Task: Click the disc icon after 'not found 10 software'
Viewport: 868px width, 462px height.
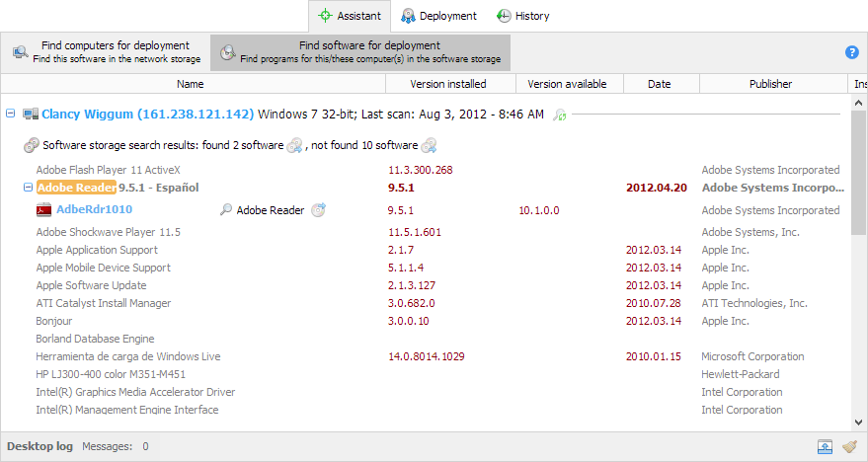Action: pos(429,146)
